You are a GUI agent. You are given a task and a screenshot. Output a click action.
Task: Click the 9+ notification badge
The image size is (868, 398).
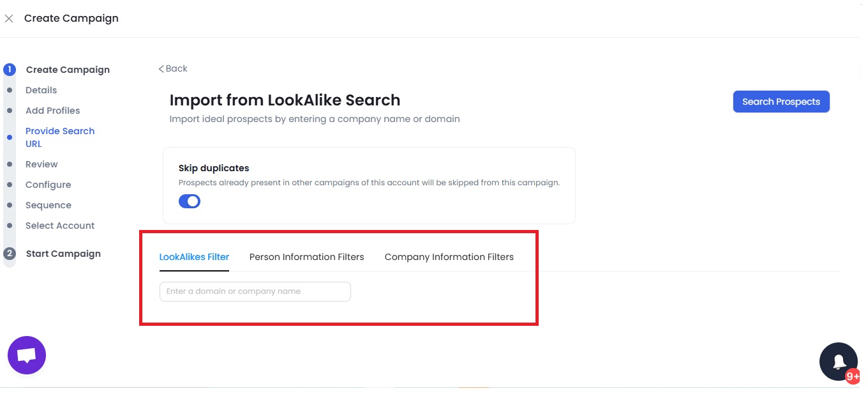pyautogui.click(x=852, y=376)
